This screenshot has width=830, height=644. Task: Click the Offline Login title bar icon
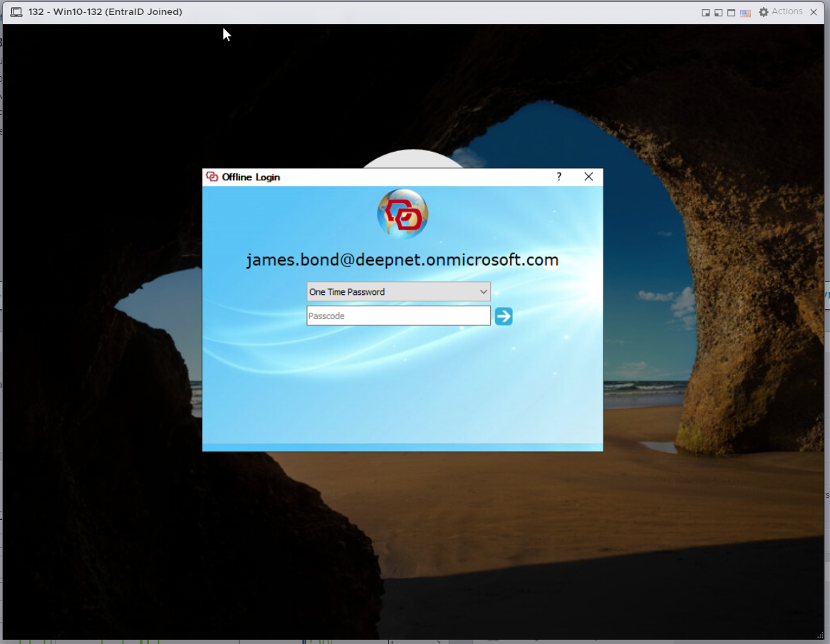pos(212,177)
